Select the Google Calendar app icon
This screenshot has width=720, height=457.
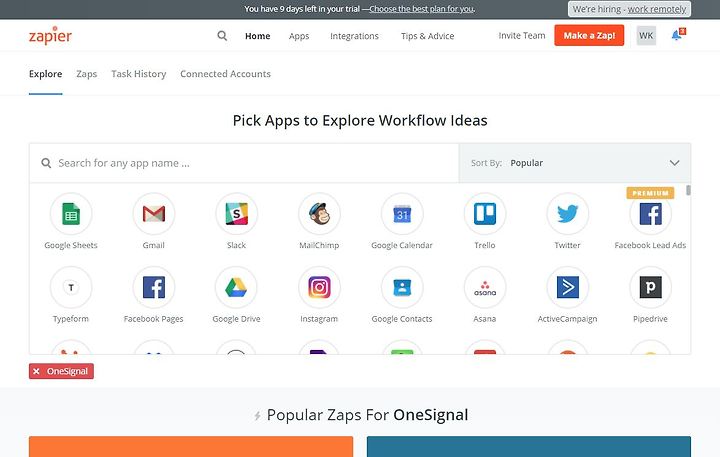[x=402, y=214]
